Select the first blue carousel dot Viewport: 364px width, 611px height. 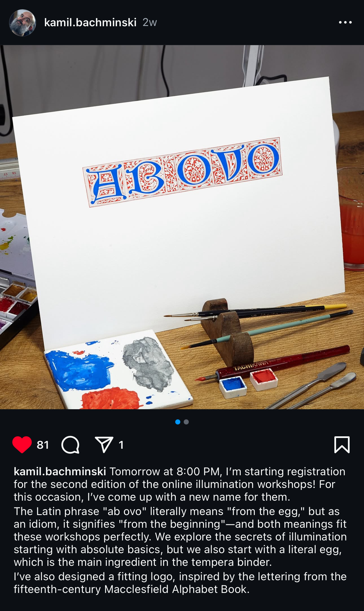click(x=178, y=422)
